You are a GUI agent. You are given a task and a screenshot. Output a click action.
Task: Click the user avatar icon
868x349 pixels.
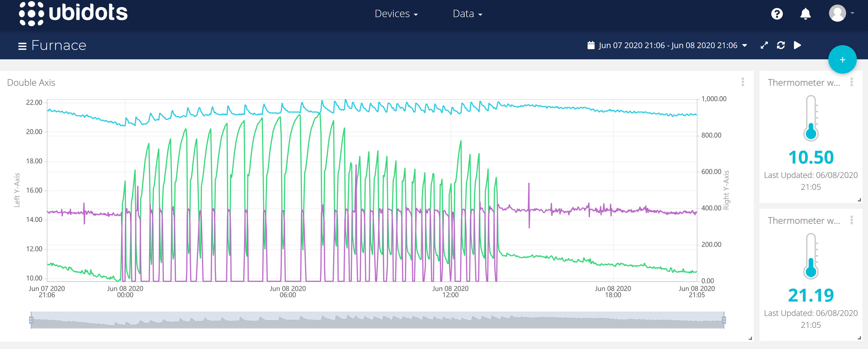(837, 13)
